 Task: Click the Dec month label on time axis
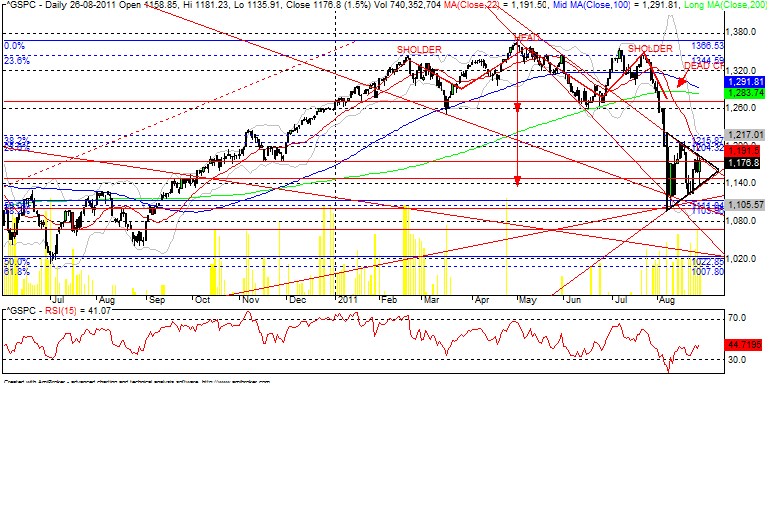(x=297, y=300)
